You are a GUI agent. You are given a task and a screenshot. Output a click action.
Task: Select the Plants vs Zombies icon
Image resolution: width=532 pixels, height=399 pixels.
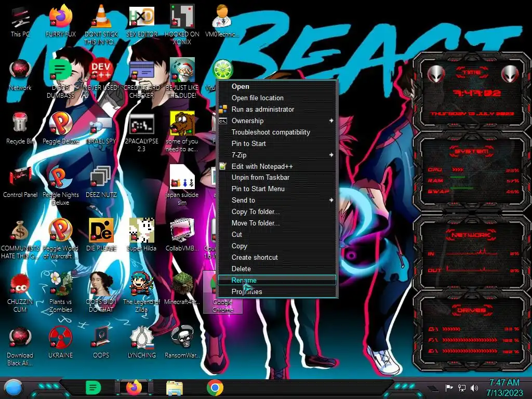pos(60,292)
